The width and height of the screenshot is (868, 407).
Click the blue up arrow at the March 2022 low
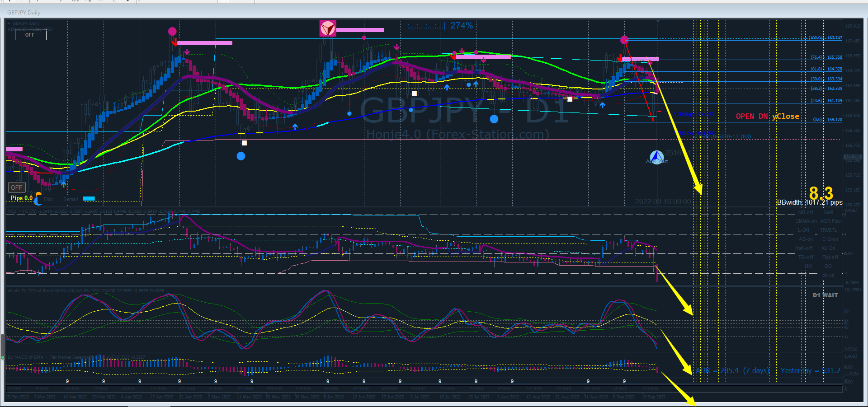point(64,184)
